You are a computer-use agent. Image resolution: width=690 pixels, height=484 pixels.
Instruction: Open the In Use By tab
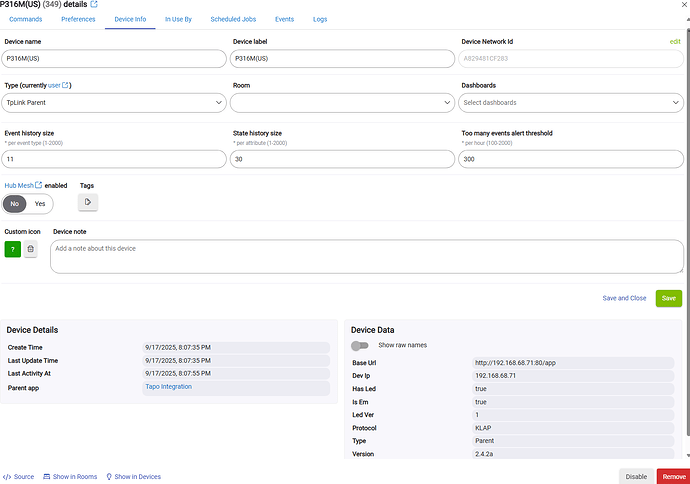[178, 19]
